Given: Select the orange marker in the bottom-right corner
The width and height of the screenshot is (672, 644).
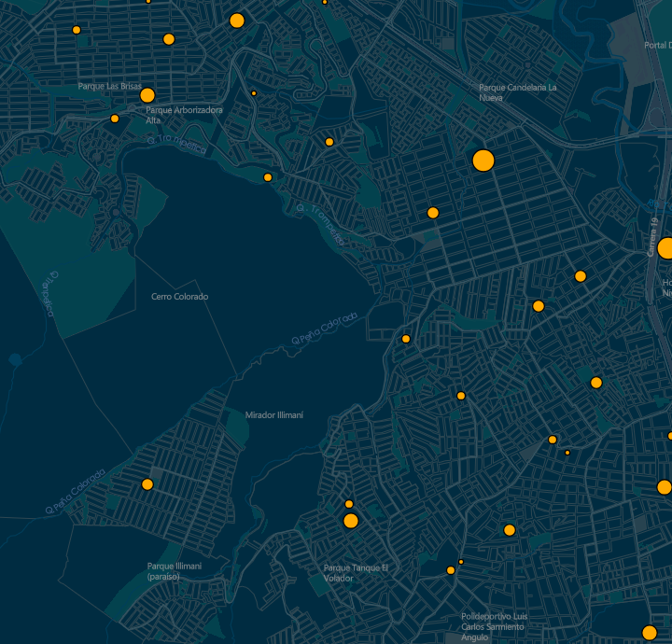Looking at the screenshot, I should click(x=650, y=633).
